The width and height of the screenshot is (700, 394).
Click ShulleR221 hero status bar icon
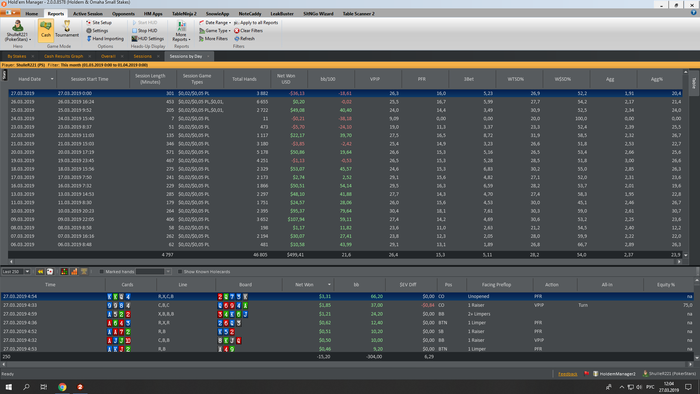click(645, 373)
